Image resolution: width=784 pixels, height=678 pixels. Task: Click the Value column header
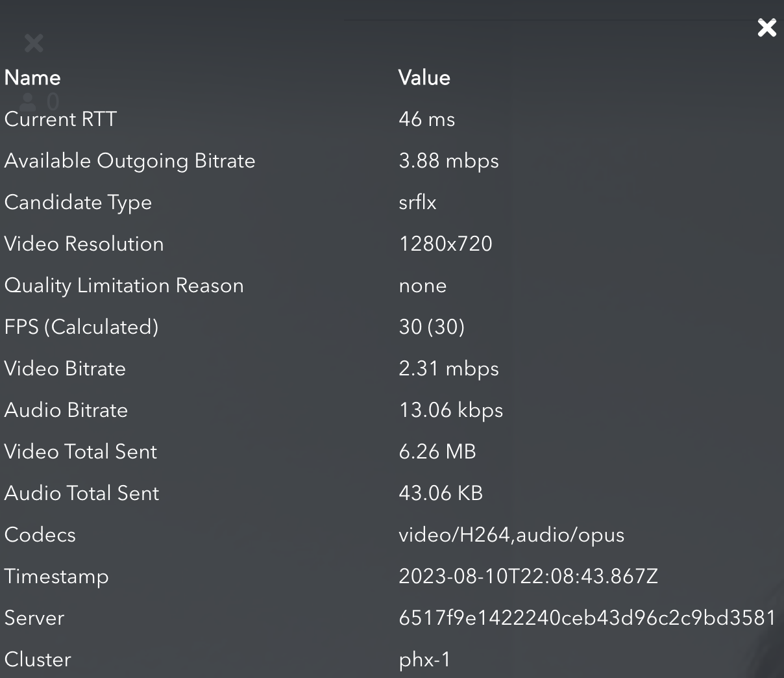point(424,78)
